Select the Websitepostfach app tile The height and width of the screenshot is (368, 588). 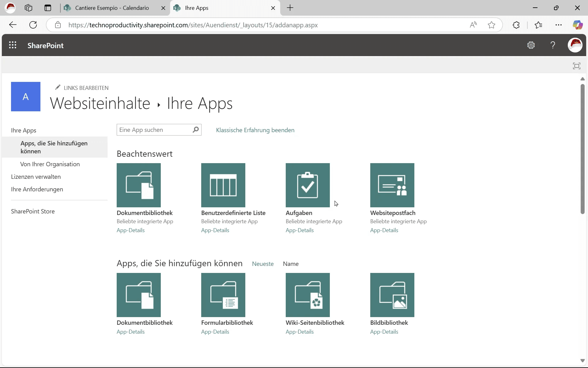(x=392, y=185)
